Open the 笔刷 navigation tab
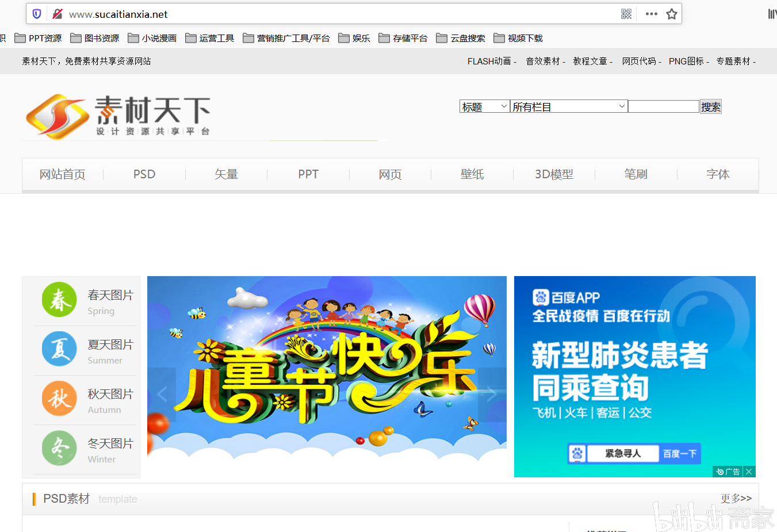Viewport: 777px width, 532px height. tap(636, 174)
